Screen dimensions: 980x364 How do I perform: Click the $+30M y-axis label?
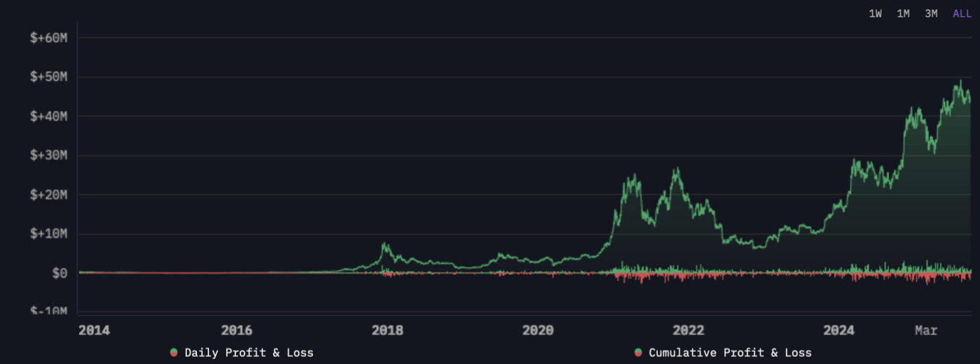pyautogui.click(x=48, y=155)
